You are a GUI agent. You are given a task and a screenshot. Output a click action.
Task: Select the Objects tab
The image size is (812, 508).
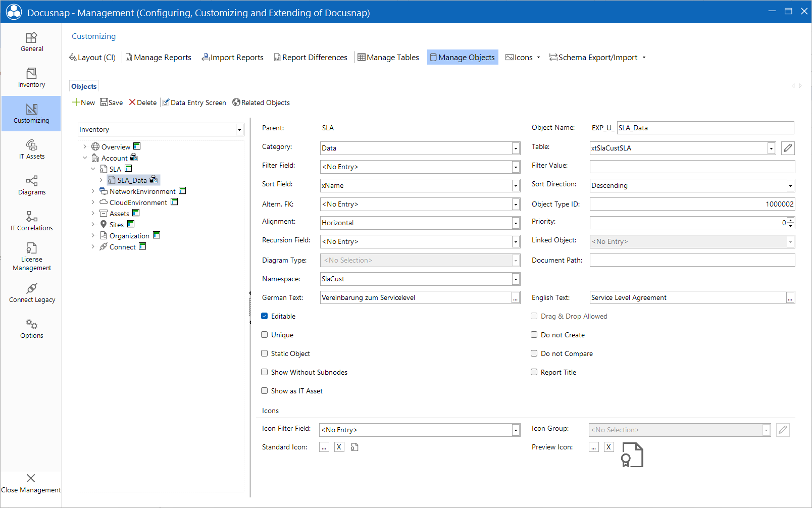[x=84, y=86]
